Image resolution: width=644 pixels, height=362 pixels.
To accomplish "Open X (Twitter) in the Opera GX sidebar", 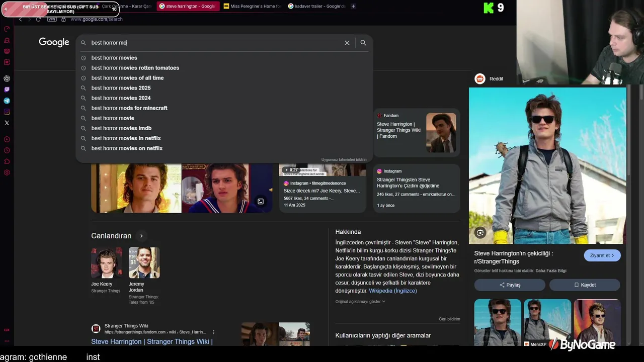I will [7, 123].
